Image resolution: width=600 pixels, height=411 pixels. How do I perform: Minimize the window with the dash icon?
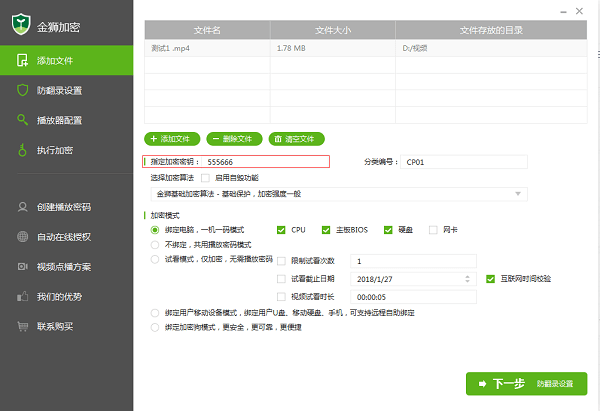[563, 12]
